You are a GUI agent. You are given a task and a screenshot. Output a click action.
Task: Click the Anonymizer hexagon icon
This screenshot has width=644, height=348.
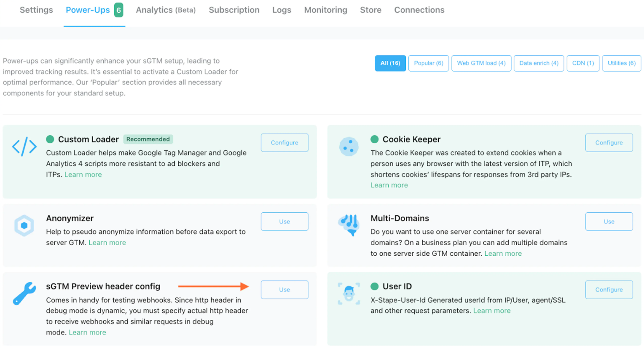[24, 225]
